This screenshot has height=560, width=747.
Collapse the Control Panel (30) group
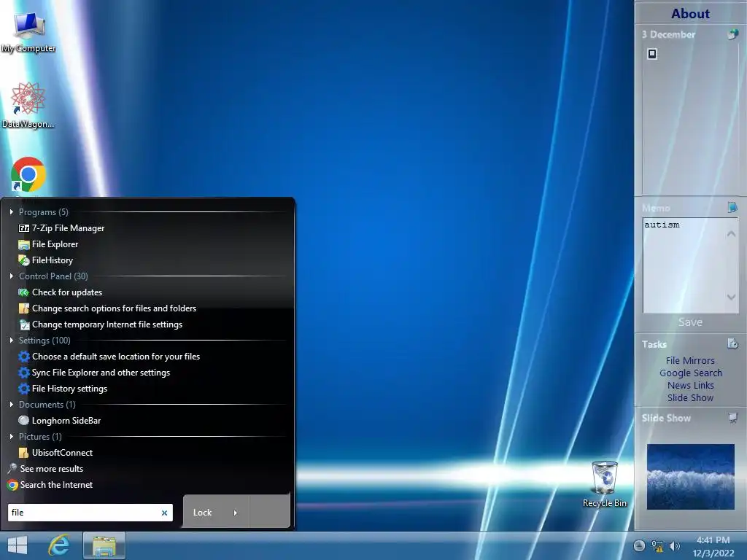12,276
